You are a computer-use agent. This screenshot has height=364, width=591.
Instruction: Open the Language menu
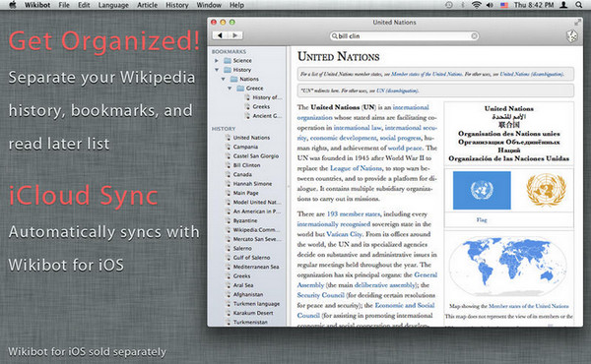tap(113, 5)
